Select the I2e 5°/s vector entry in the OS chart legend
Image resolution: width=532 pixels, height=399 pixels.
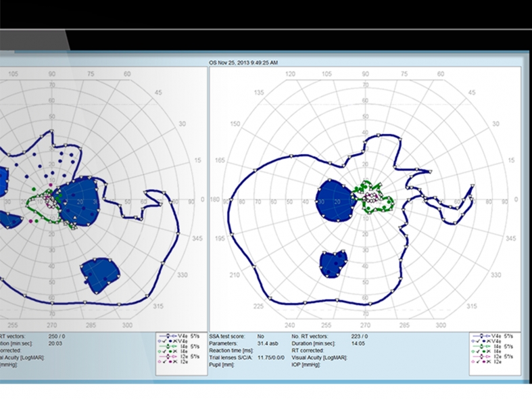coord(493,356)
